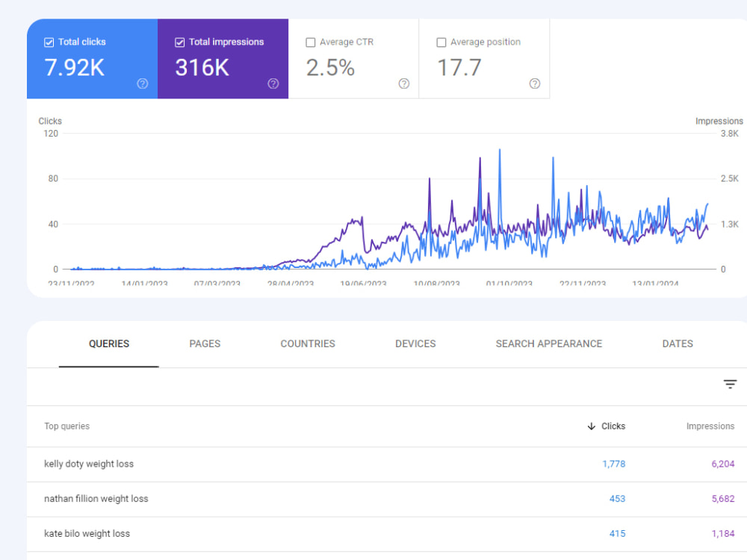Click the tallest purple impressions spike on chart

pos(480,158)
